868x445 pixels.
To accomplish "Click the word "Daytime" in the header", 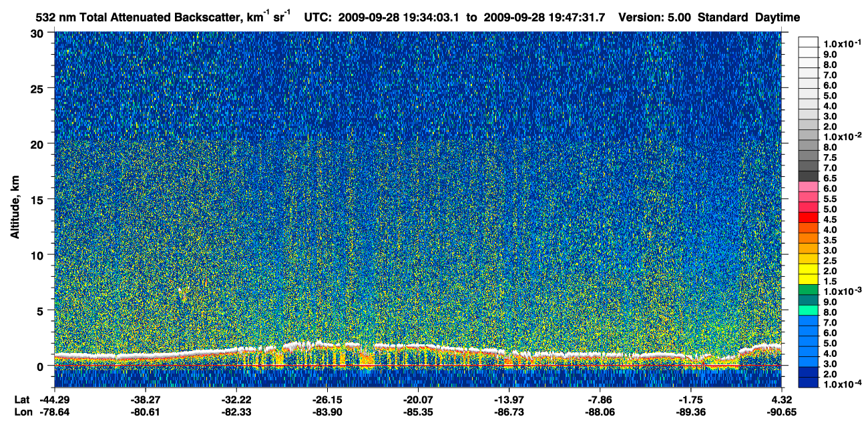I will [778, 17].
